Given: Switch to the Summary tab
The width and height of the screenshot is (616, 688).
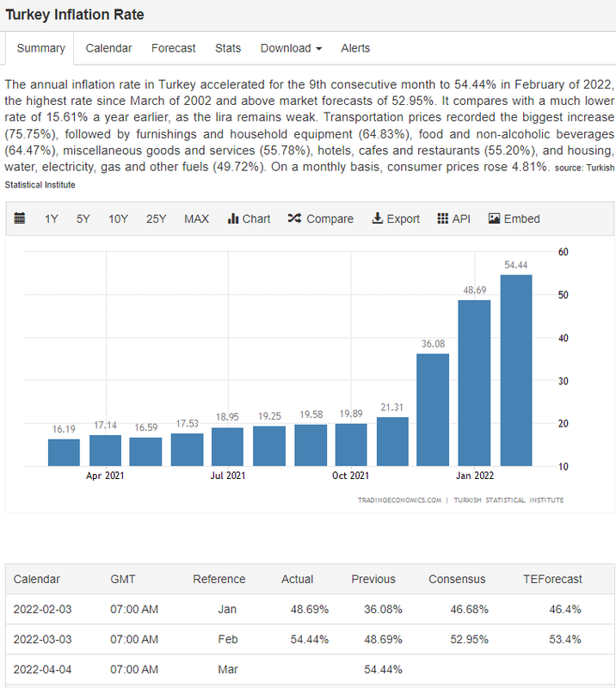Looking at the screenshot, I should coord(40,48).
